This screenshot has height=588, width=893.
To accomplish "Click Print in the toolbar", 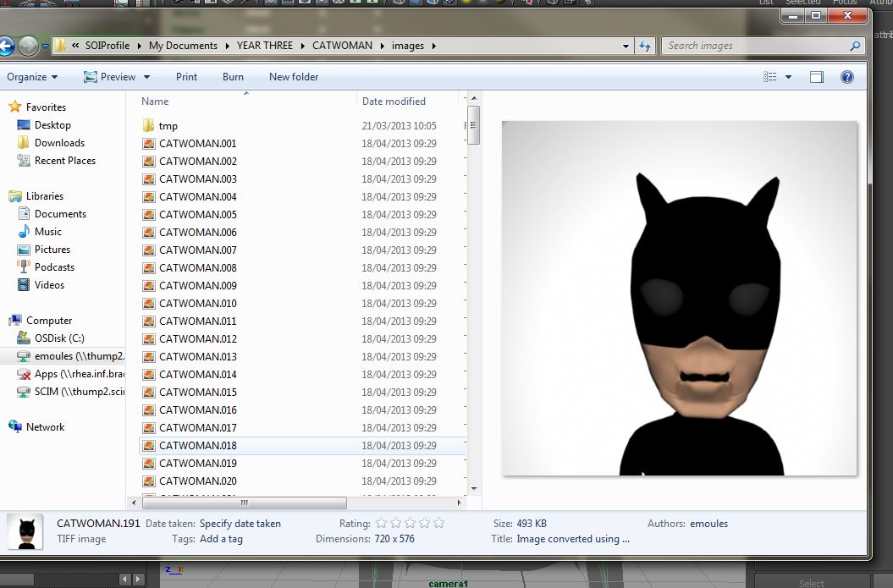I will click(x=186, y=77).
